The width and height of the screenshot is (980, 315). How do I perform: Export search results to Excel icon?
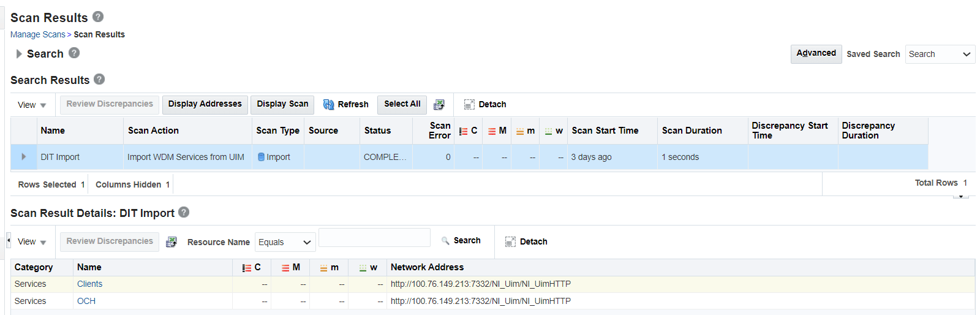pyautogui.click(x=439, y=104)
